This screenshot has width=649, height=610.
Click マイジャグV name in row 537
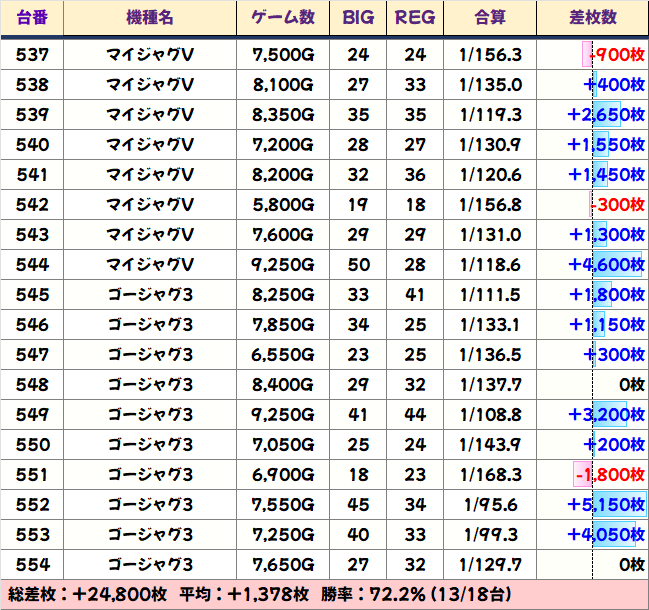coord(150,55)
